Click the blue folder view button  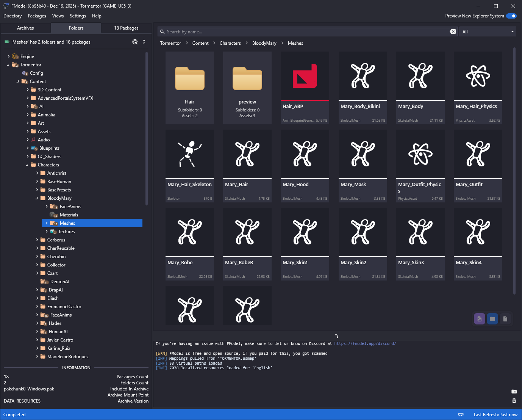[x=492, y=319]
